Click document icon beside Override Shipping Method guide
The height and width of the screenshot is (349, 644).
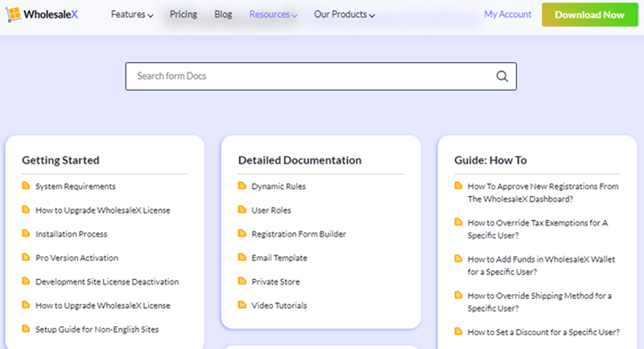click(458, 295)
